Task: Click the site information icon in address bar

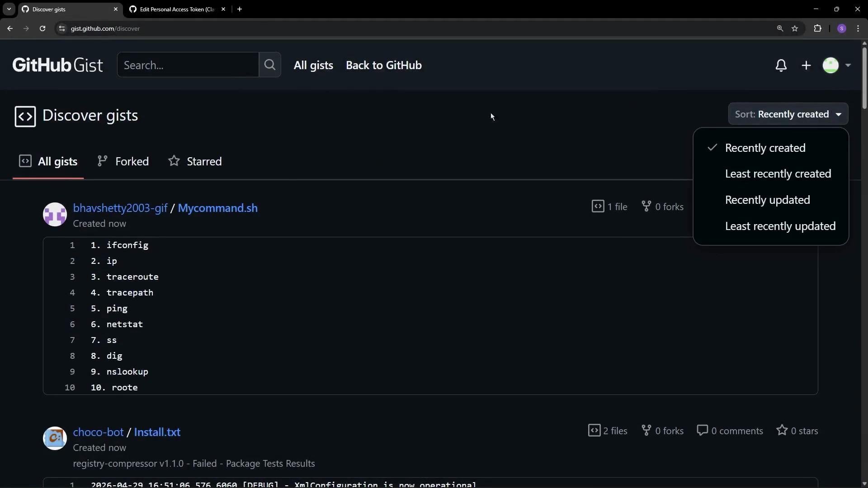Action: point(62,28)
